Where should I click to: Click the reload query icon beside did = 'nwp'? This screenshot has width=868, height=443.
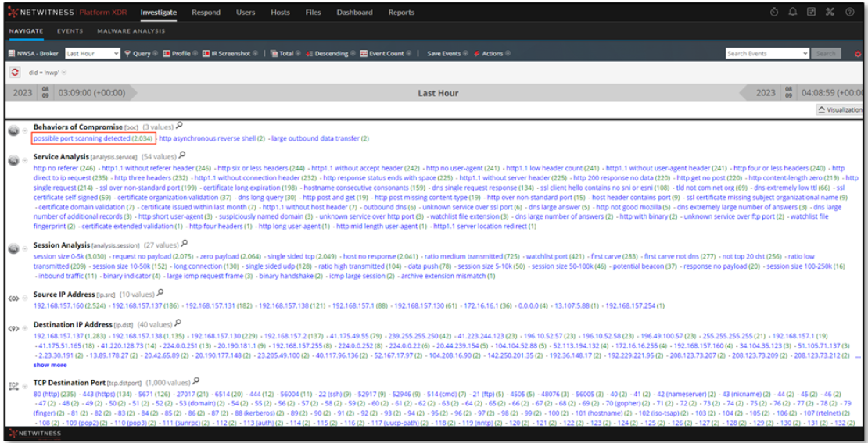(15, 72)
